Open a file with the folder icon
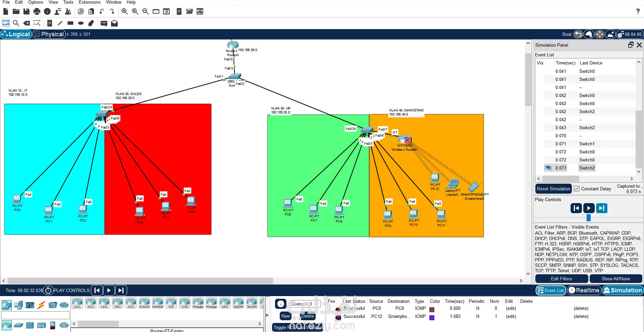644x332 pixels. 16,11
